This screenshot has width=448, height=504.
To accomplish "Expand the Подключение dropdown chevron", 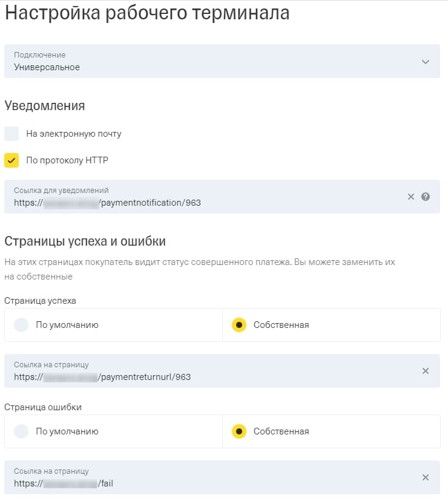I will tap(426, 62).
